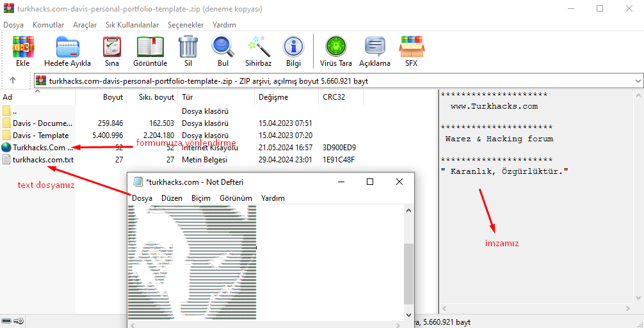Viewport: 644px width, 328px height.
Task: Select the Turkhacks.Com internet shortcut globe icon
Action: click(6, 148)
